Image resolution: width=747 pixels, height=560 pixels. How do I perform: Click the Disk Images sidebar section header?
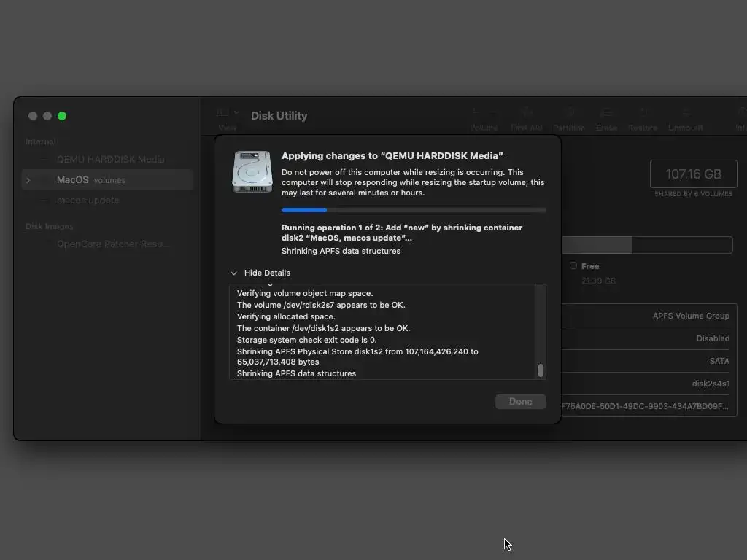coord(49,226)
